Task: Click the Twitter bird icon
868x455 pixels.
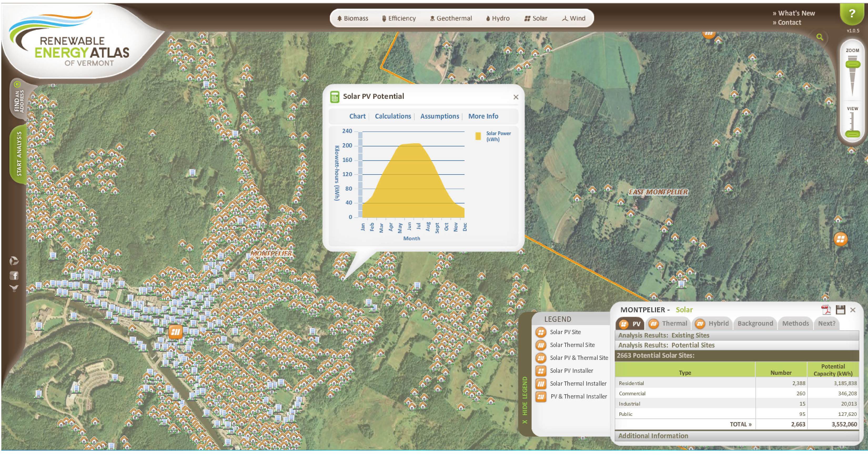Action: pyautogui.click(x=14, y=288)
